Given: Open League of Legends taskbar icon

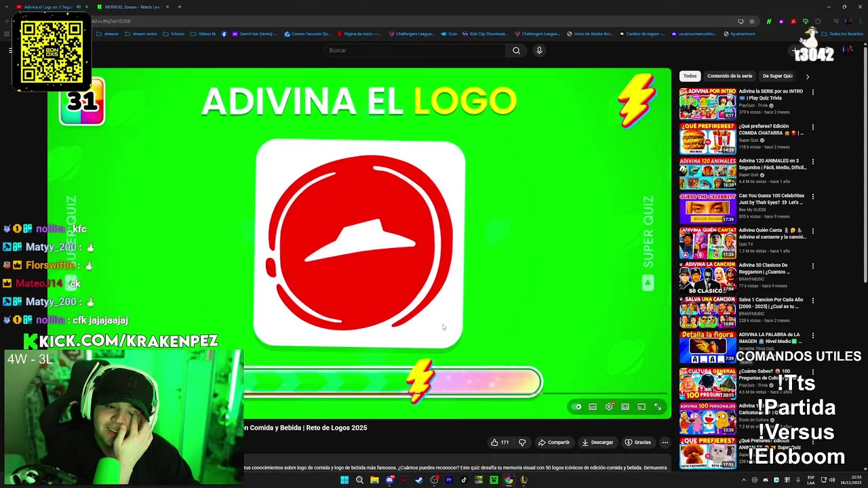Looking at the screenshot, I should coord(524,480).
